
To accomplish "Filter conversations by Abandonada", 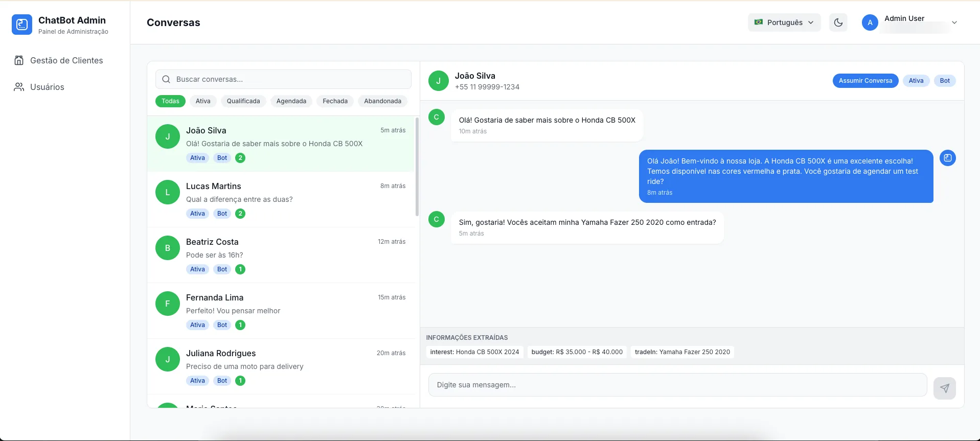I will tap(383, 101).
